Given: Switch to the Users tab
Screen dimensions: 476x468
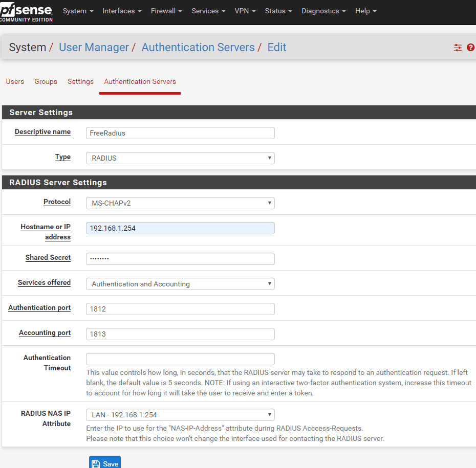Looking at the screenshot, I should click(15, 81).
